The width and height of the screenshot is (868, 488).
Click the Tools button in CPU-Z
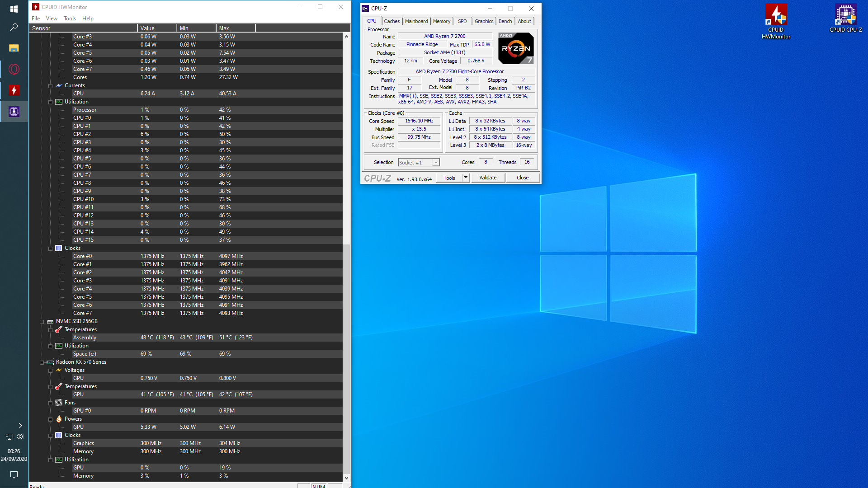(449, 178)
